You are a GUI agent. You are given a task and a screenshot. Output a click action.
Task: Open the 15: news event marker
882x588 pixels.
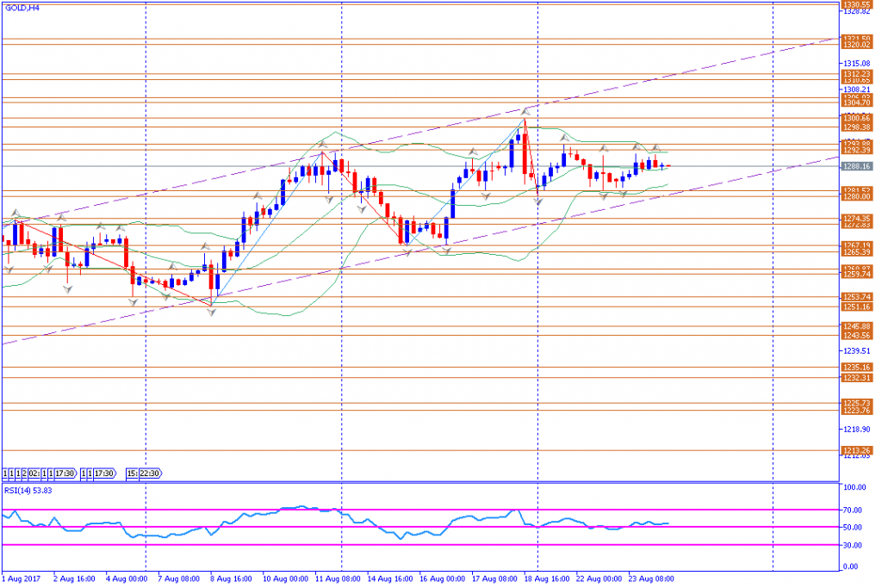pyautogui.click(x=132, y=473)
